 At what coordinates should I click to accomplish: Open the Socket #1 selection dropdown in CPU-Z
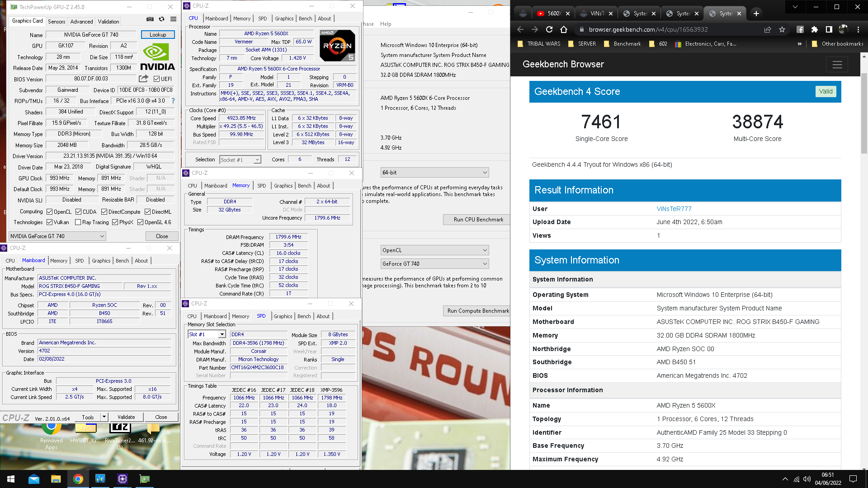pyautogui.click(x=240, y=160)
